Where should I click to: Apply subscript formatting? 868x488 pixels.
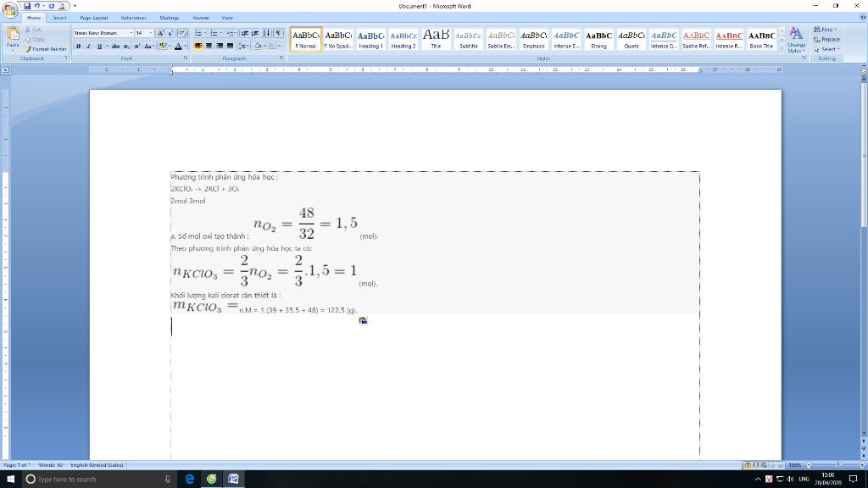[126, 47]
